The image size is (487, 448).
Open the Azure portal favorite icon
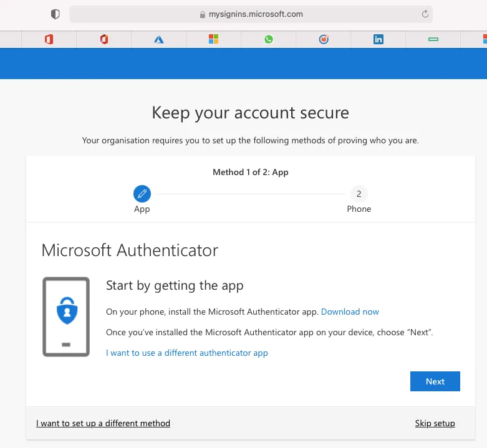(x=159, y=39)
